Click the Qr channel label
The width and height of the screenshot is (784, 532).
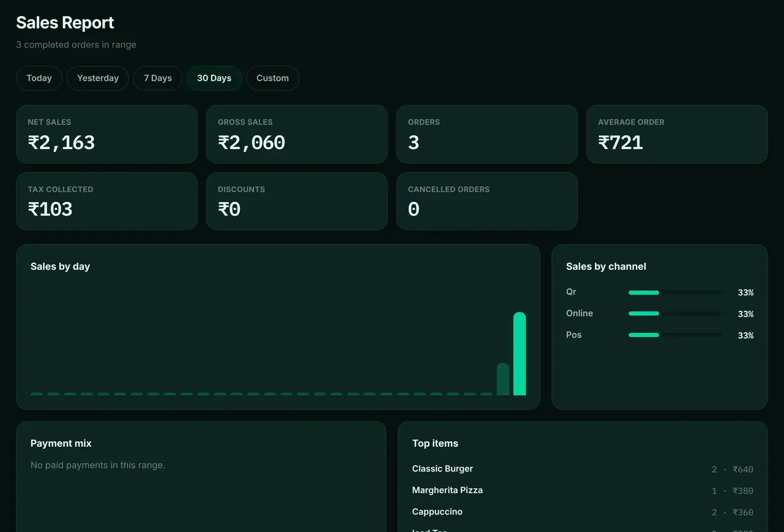click(571, 292)
